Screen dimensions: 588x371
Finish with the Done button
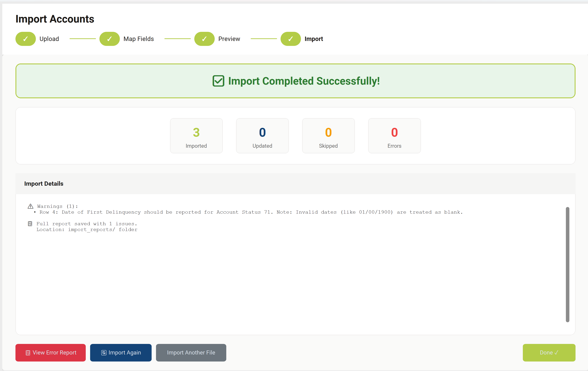[549, 352]
